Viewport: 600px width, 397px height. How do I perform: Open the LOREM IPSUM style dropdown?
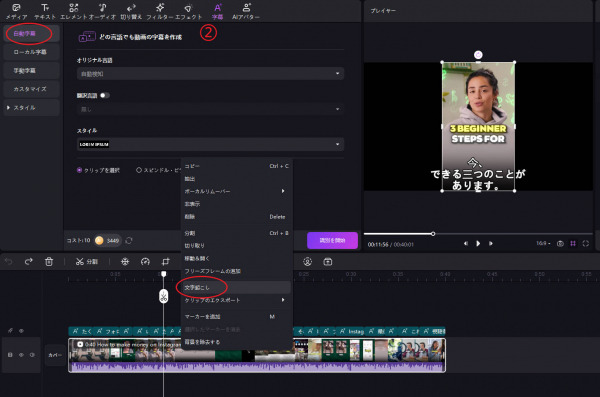[x=210, y=144]
